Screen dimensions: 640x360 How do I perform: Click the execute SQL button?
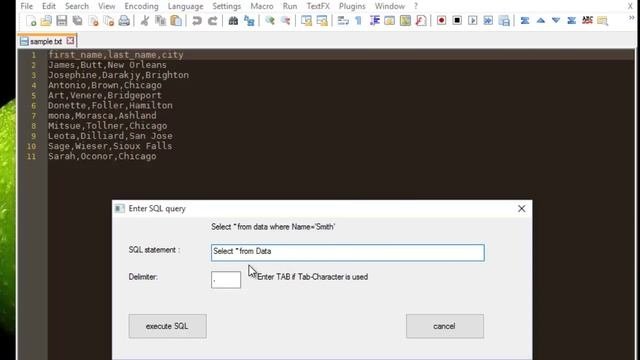tap(167, 326)
